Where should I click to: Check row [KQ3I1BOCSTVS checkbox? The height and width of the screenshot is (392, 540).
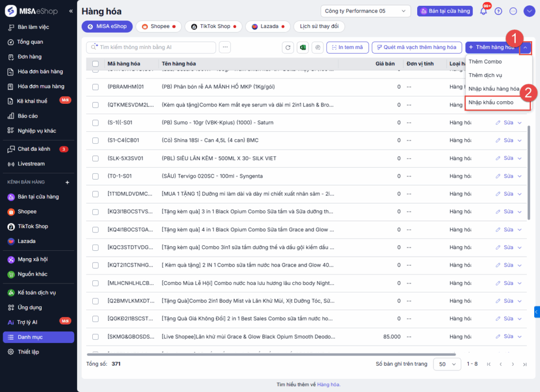[95, 212]
